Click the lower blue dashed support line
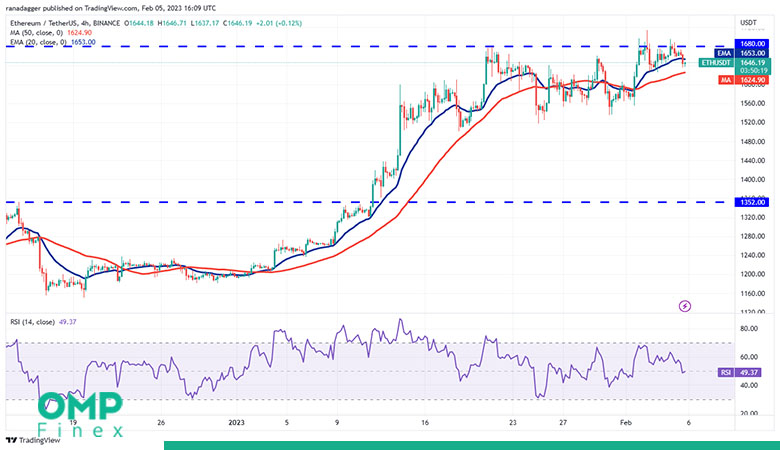This screenshot has height=450, width=780. point(368,202)
